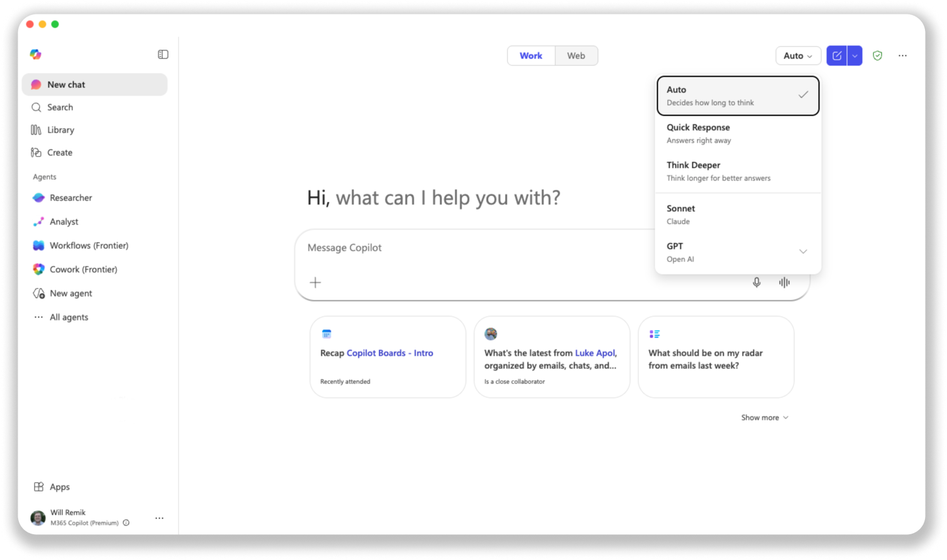Show All agents list

tap(94, 317)
